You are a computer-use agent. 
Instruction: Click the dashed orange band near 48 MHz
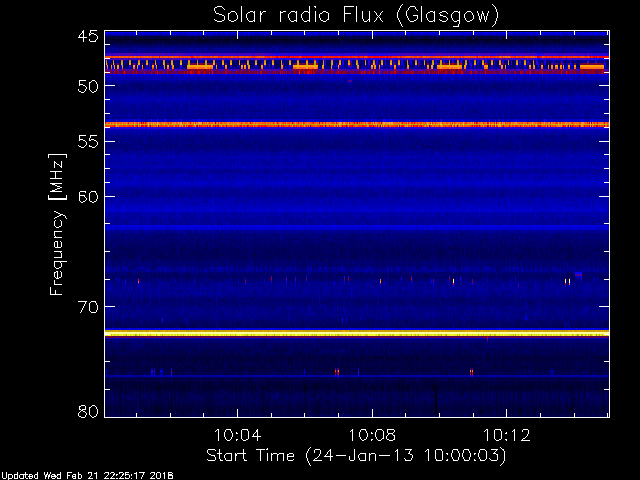coord(356,66)
